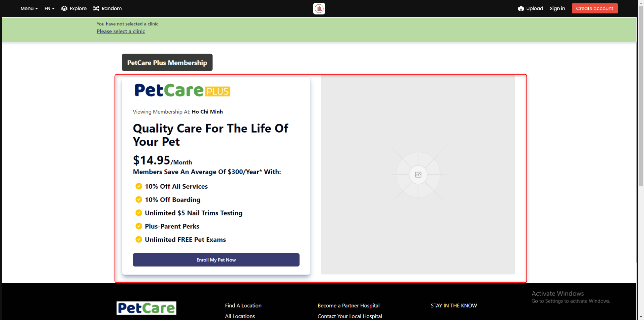Click Enroll My Pet Now button
This screenshot has width=644, height=320.
click(216, 260)
